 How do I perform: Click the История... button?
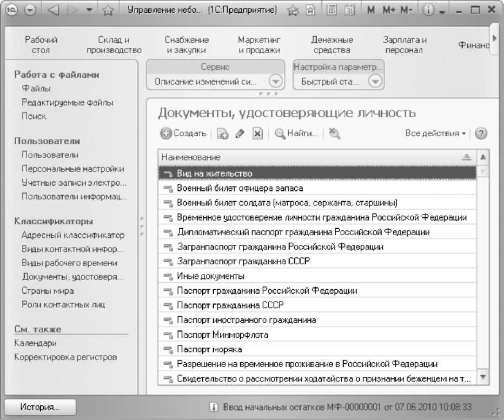coord(40,407)
